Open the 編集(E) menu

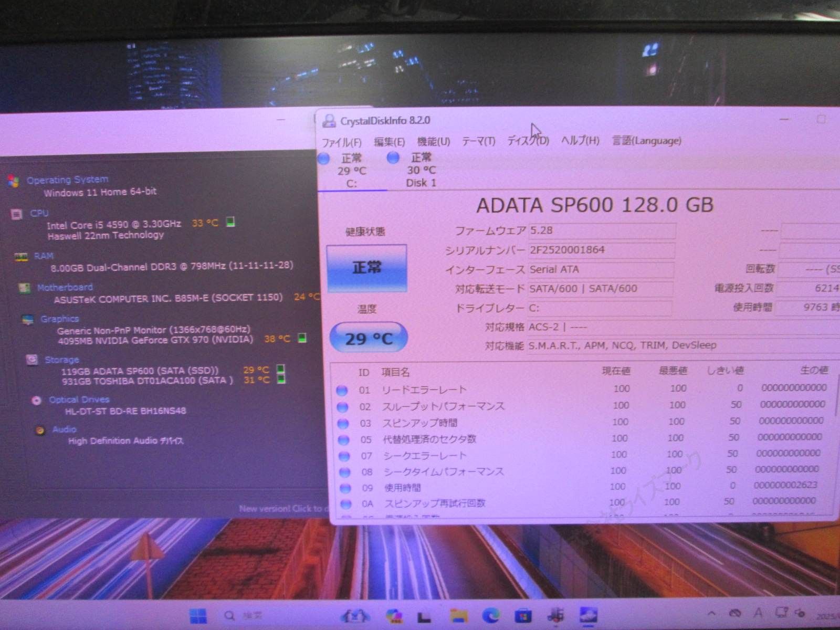(x=389, y=142)
